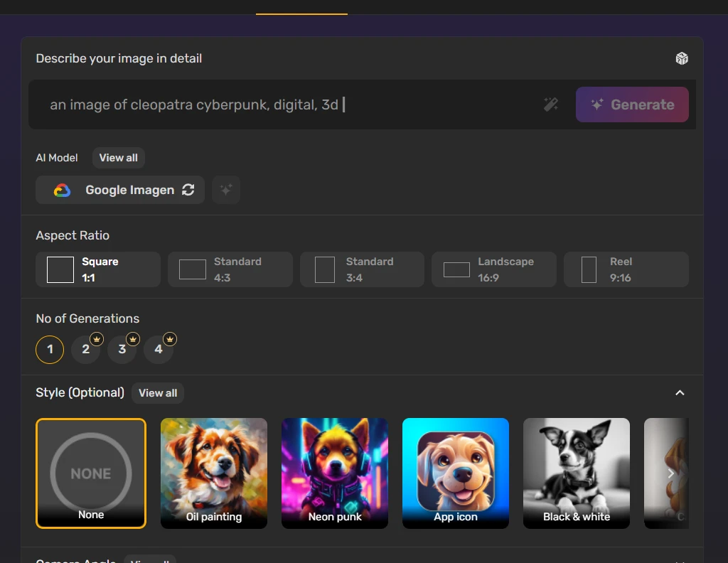Click the Square 1:1 ratio preview icon
Viewport: 728px width, 563px height.
(60, 269)
